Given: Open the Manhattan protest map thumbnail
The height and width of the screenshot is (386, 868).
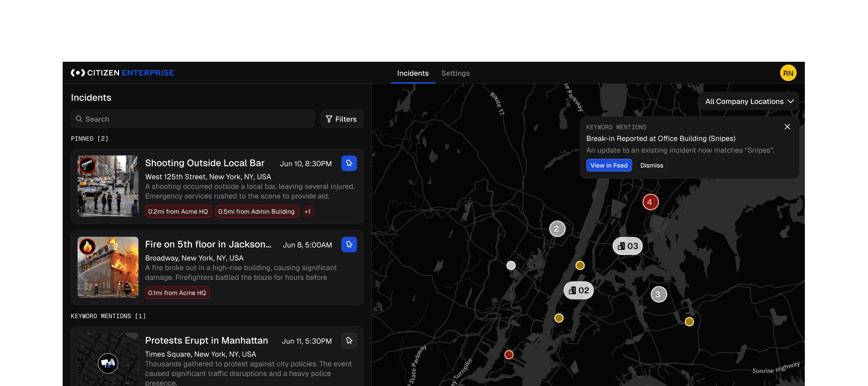Looking at the screenshot, I should (x=108, y=359).
